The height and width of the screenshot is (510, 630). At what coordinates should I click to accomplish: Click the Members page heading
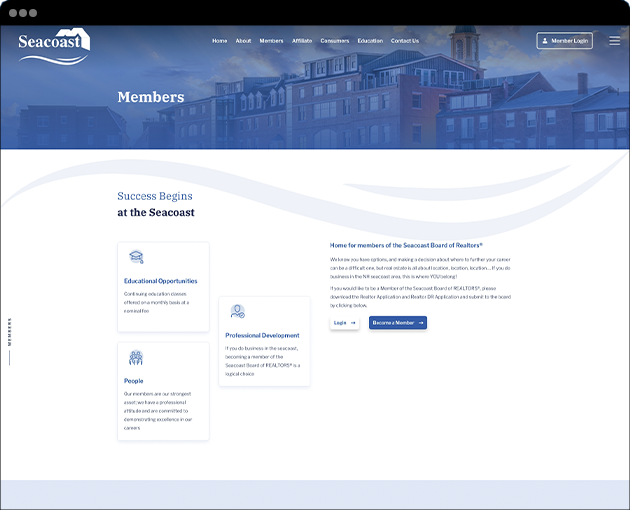point(151,97)
